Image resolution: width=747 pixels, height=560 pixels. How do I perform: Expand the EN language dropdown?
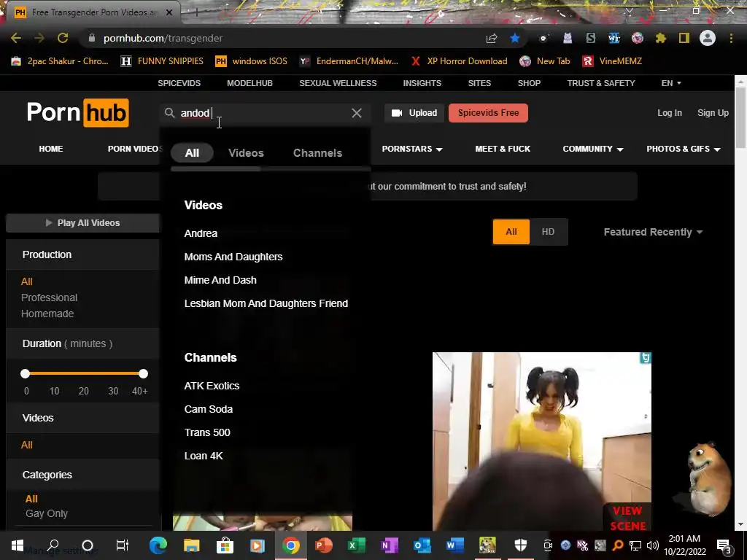(671, 83)
